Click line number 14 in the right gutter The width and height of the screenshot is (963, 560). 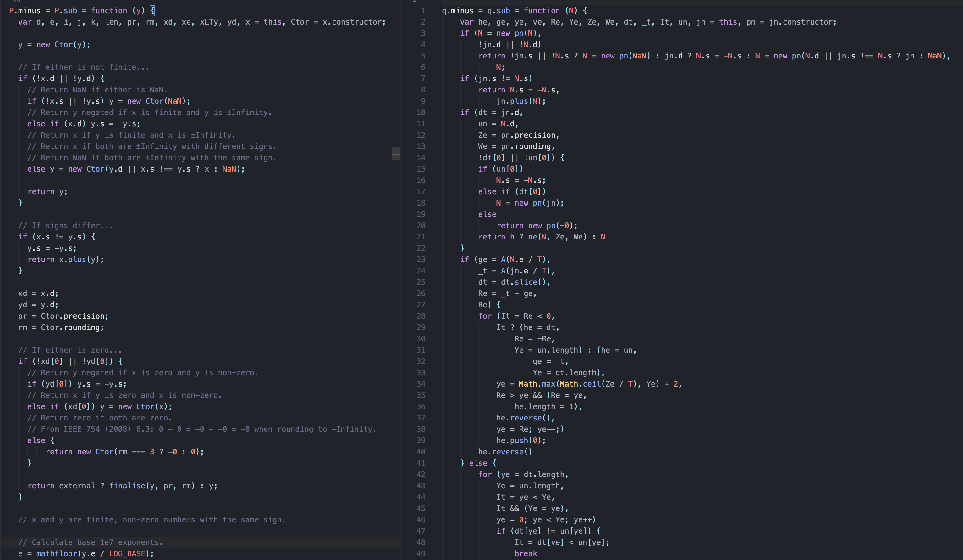click(421, 158)
